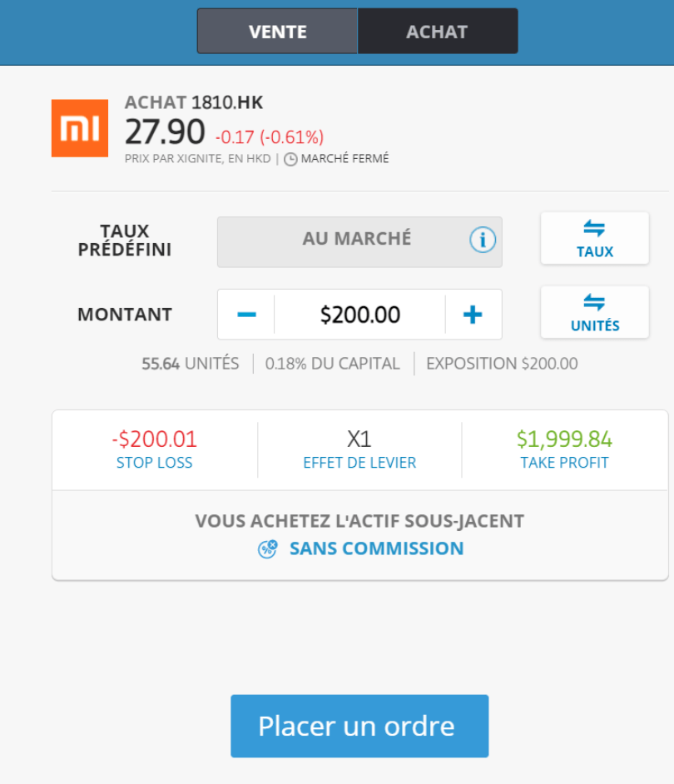Switch to the ACHAT tab
The height and width of the screenshot is (784, 674).
tap(438, 31)
